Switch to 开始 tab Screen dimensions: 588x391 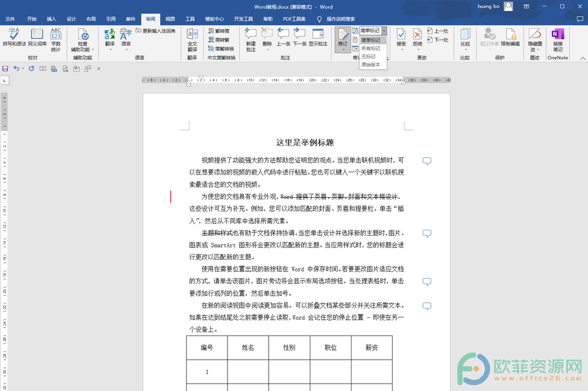32,19
